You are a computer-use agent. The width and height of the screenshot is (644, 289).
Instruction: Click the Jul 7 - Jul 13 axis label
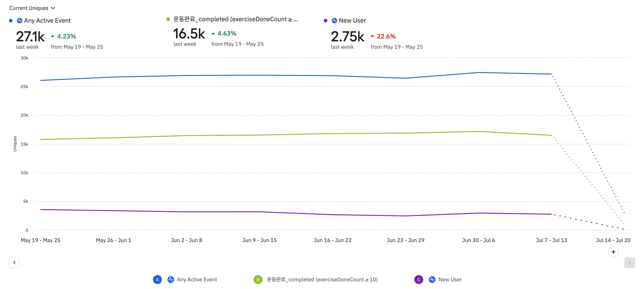pyautogui.click(x=551, y=240)
